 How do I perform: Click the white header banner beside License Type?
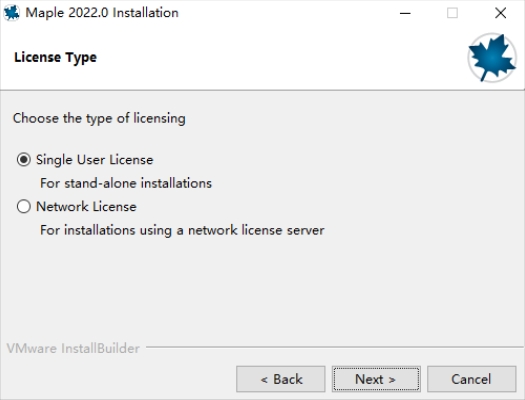coord(281,58)
